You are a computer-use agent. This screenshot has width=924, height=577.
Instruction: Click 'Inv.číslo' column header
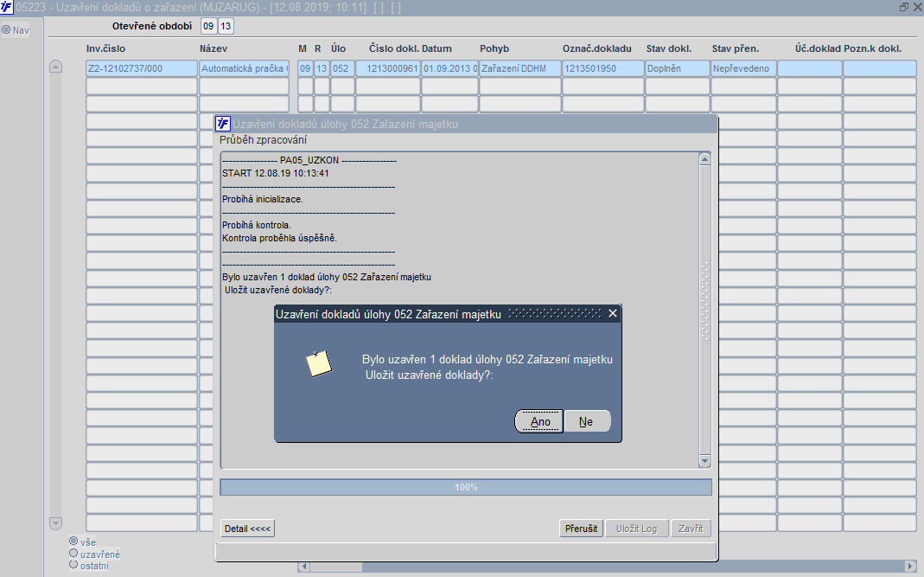coord(106,48)
